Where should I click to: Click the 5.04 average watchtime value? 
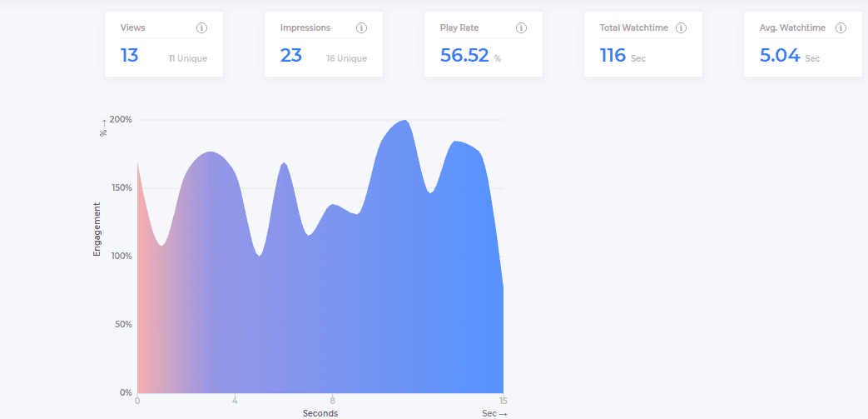tap(780, 56)
